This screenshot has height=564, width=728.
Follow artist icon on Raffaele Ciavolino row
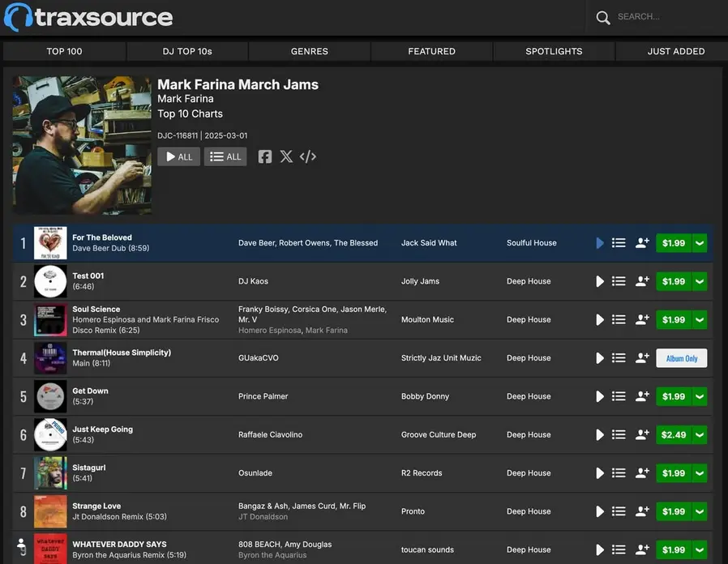[642, 434]
